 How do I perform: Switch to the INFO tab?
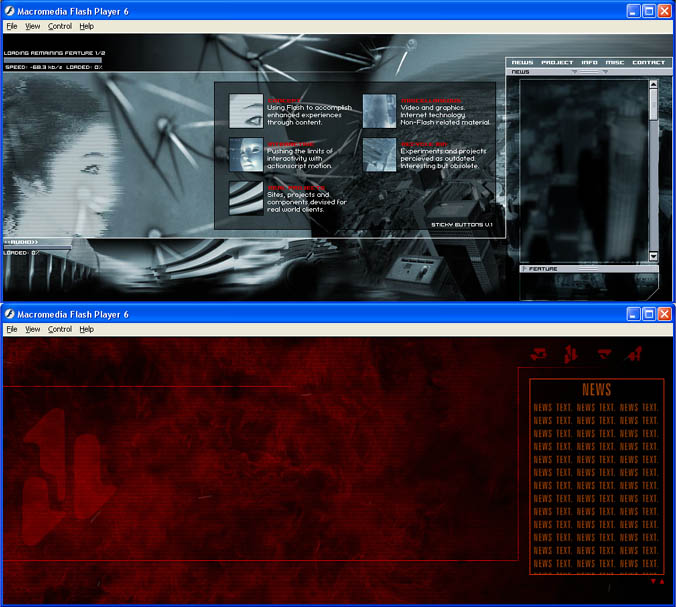[x=589, y=63]
